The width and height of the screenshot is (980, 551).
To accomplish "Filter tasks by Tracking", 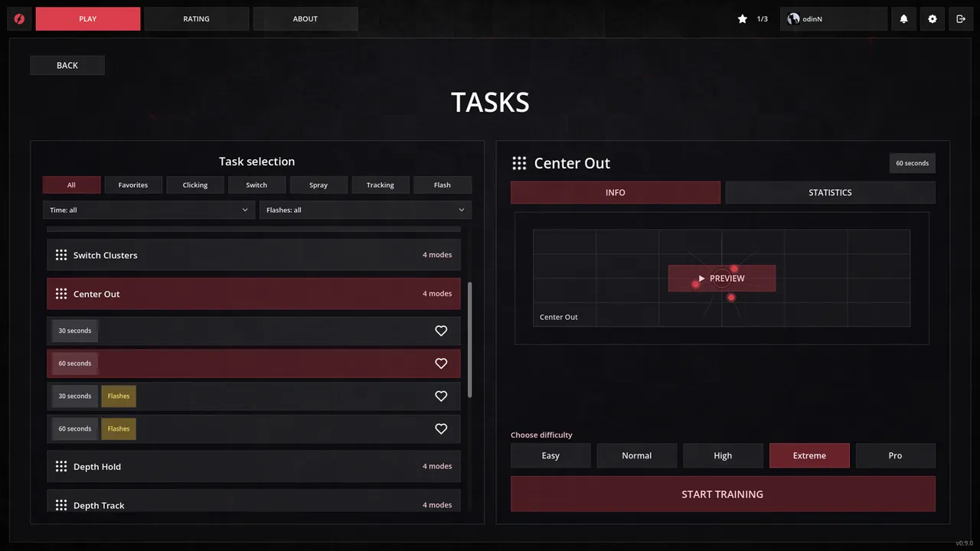I will (381, 184).
